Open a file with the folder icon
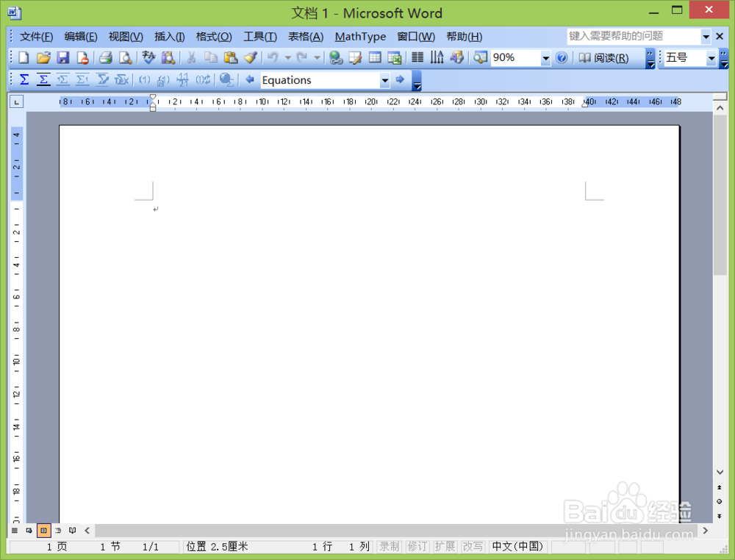 pyautogui.click(x=43, y=57)
